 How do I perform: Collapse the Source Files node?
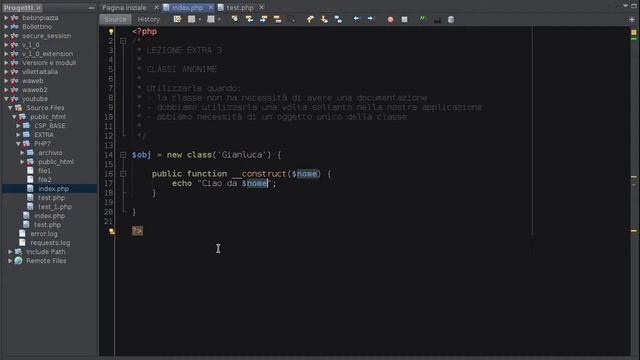pos(10,108)
